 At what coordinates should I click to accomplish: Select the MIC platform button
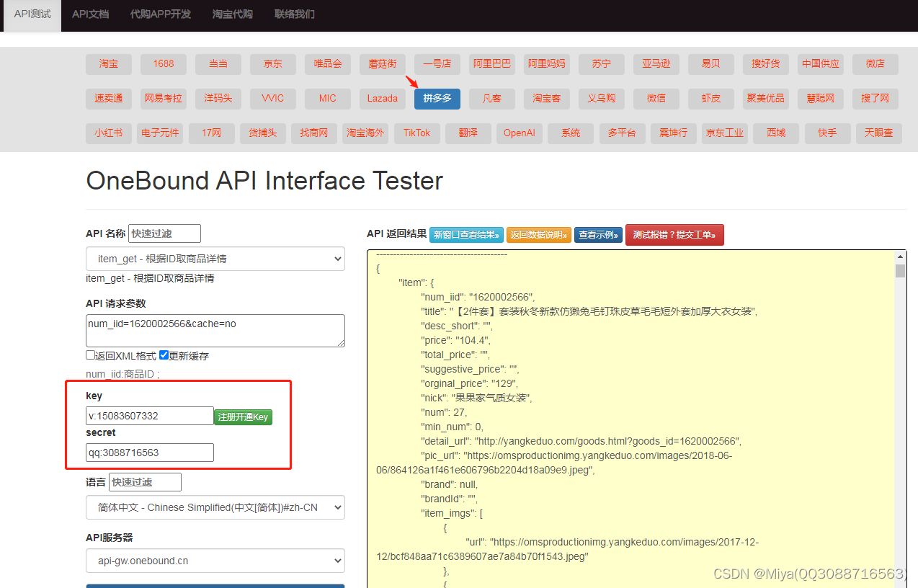[328, 98]
